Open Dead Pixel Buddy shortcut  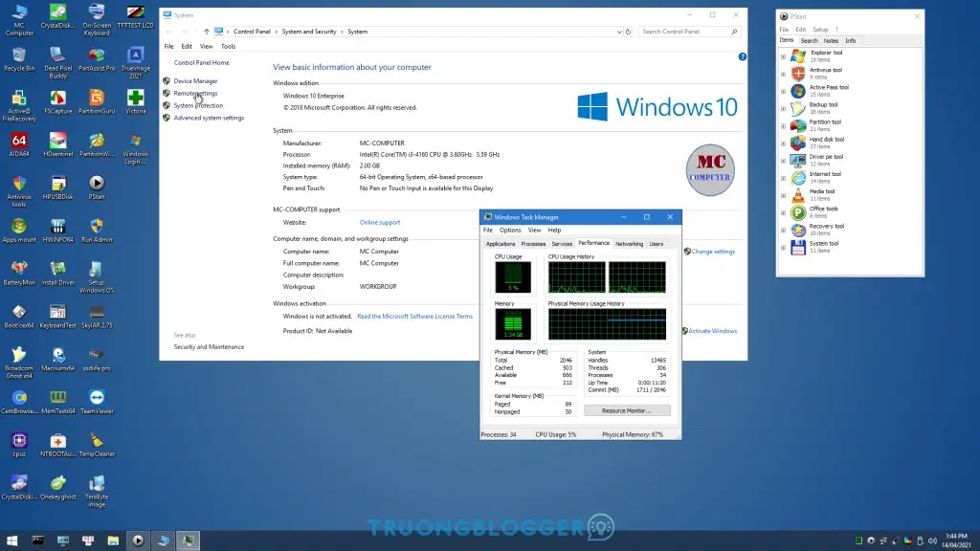(x=58, y=63)
